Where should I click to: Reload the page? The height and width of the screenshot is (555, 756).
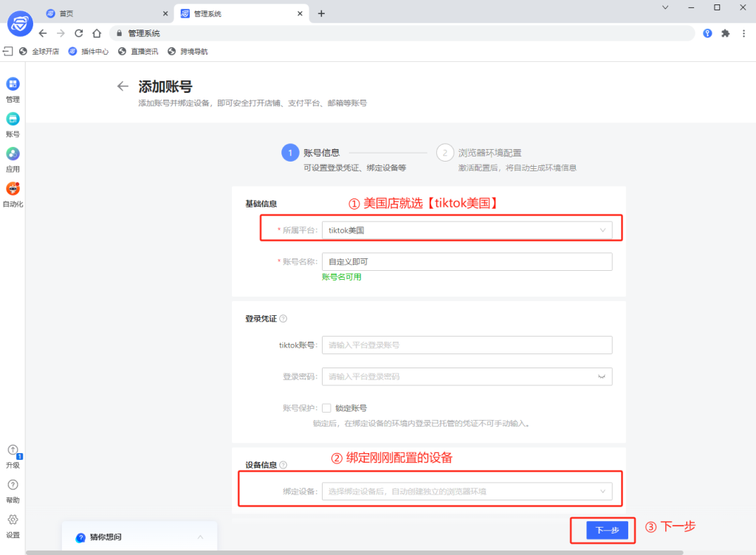tap(78, 33)
